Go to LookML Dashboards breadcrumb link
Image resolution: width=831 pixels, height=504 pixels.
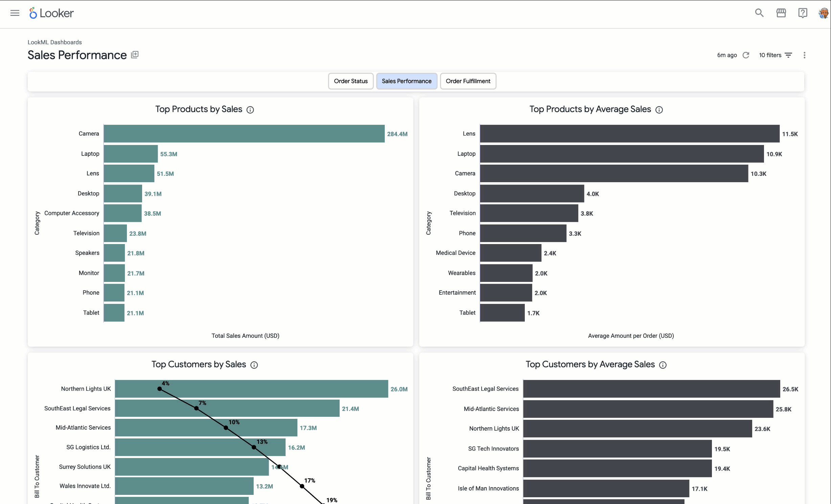tap(54, 42)
